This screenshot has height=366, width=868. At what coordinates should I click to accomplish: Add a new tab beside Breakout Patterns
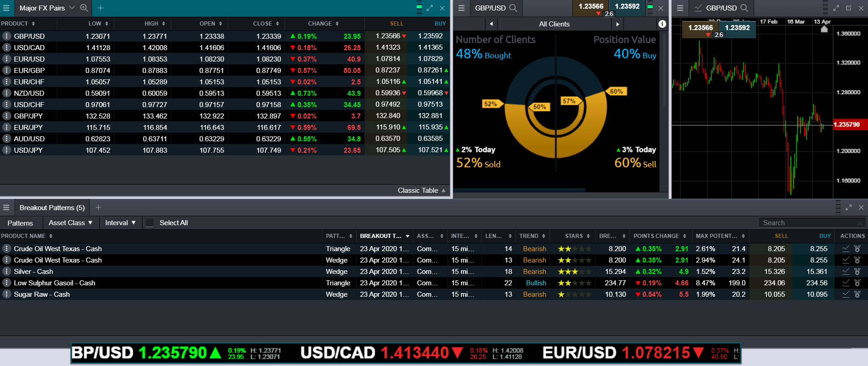(98, 207)
